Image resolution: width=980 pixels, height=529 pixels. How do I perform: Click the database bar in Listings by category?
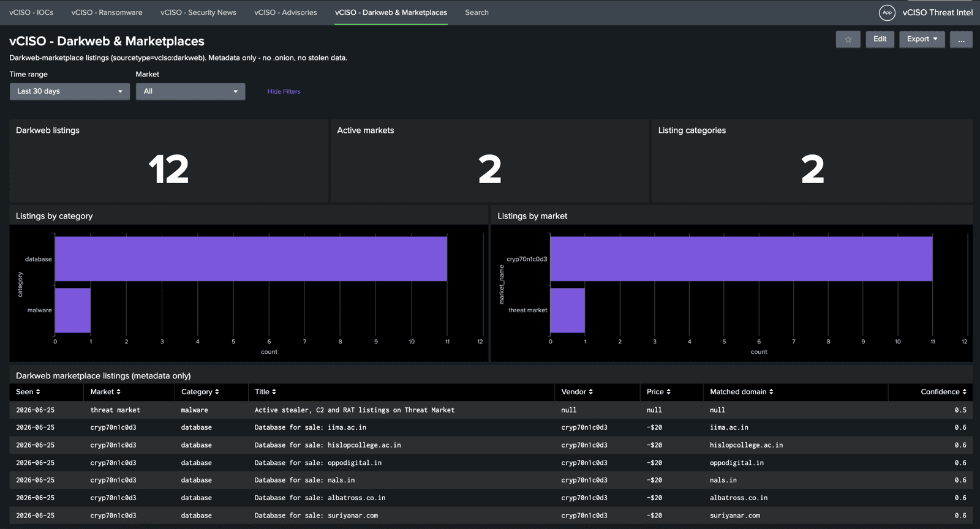pyautogui.click(x=251, y=259)
